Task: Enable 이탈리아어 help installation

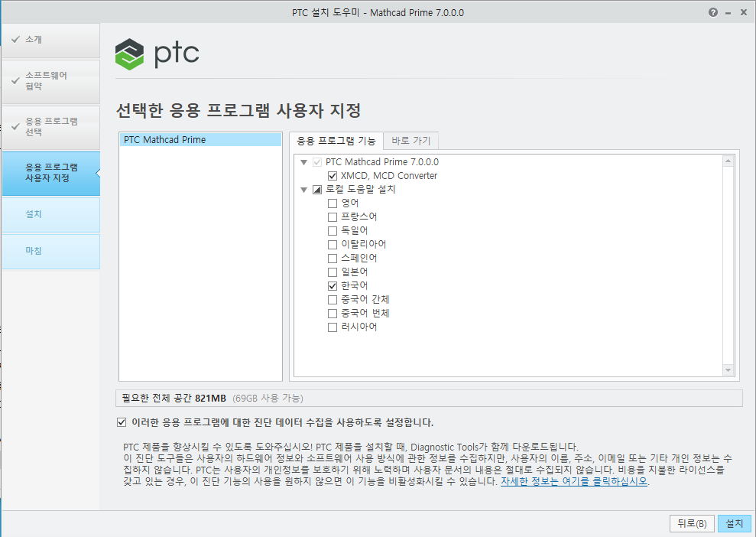Action: click(333, 245)
